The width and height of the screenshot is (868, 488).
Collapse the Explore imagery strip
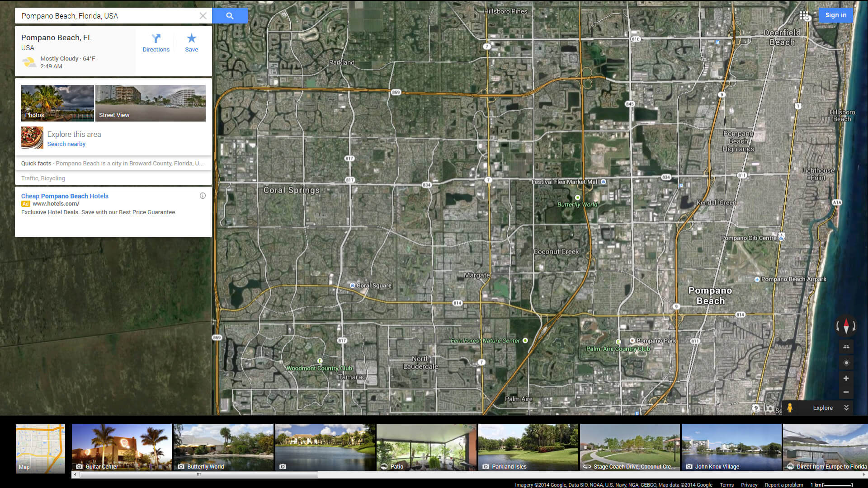[846, 408]
